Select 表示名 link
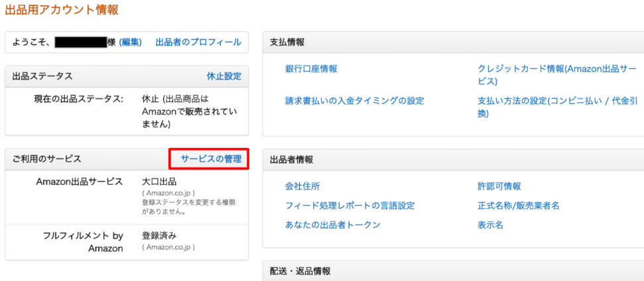Viewport: 644px width, 281px height. click(490, 225)
